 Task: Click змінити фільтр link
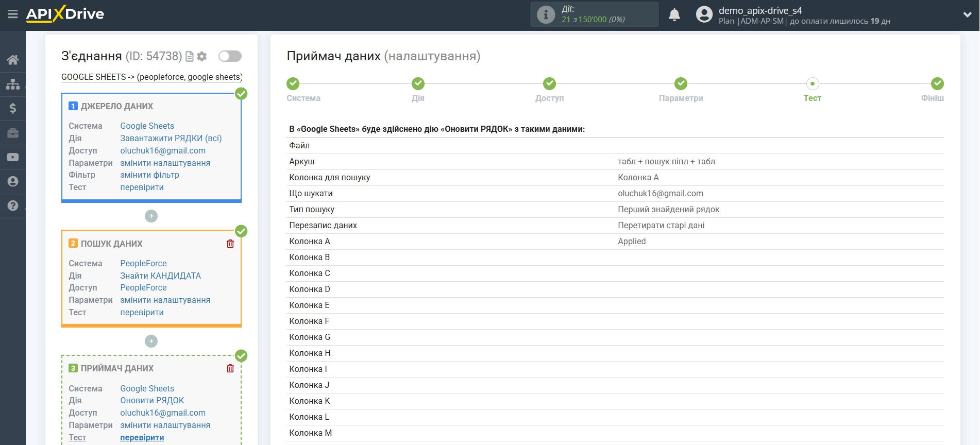click(149, 175)
